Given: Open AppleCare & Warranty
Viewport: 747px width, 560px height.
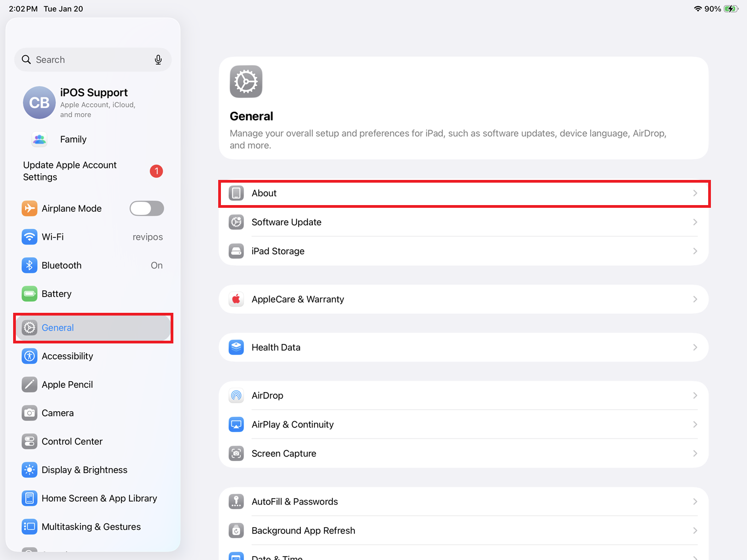Looking at the screenshot, I should pos(464,299).
